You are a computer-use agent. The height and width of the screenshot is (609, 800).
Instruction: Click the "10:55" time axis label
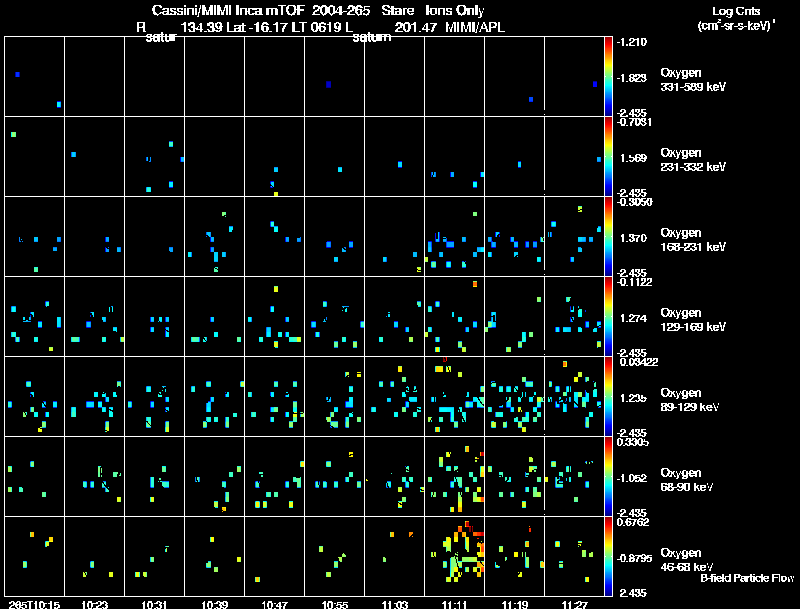point(335,604)
